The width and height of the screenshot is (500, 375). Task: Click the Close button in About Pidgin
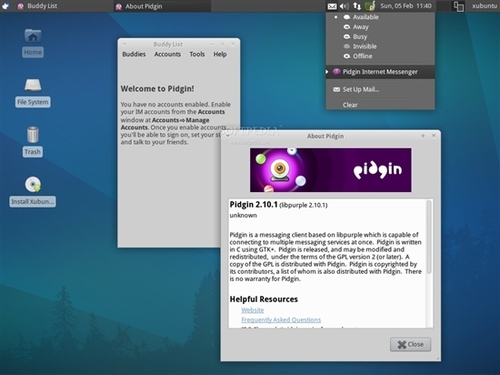coord(411,344)
